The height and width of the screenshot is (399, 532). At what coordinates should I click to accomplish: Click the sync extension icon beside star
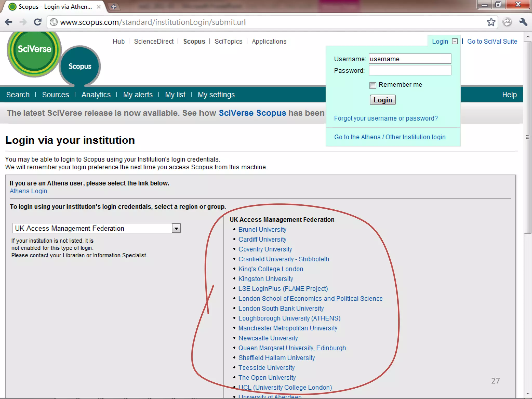507,22
